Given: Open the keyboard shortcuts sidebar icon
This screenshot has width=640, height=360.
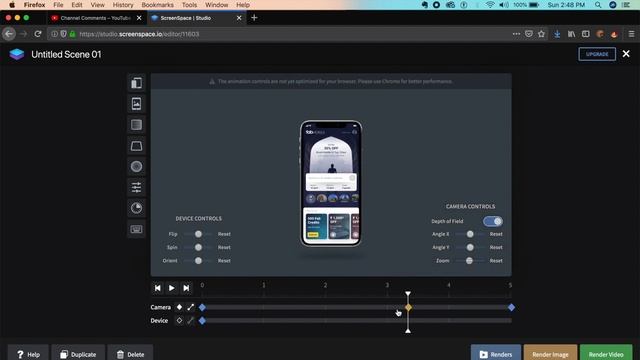Looking at the screenshot, I should [136, 229].
